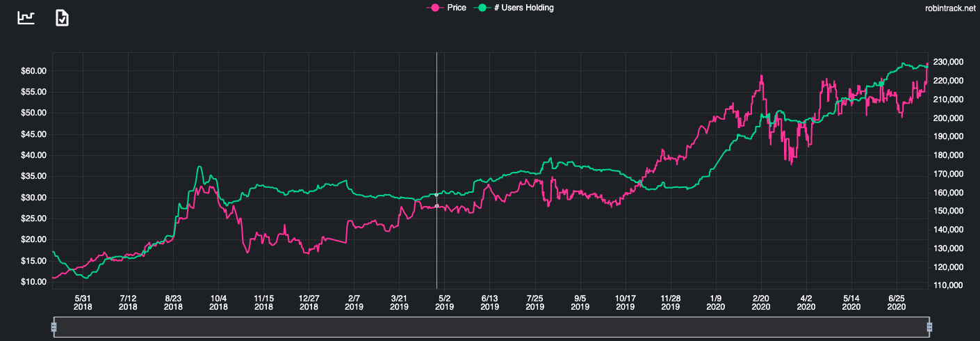Click the middle of the range selector bar
The height and width of the screenshot is (341, 980).
point(491,326)
